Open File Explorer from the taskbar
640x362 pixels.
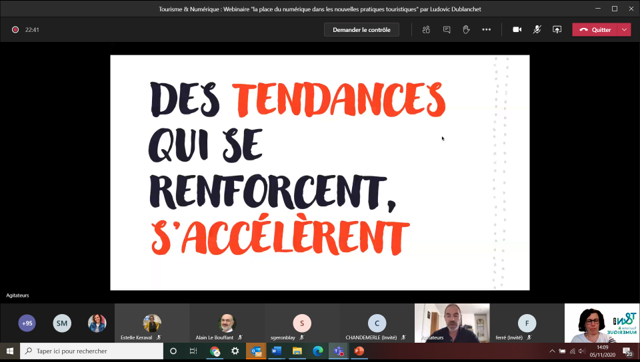point(297,351)
